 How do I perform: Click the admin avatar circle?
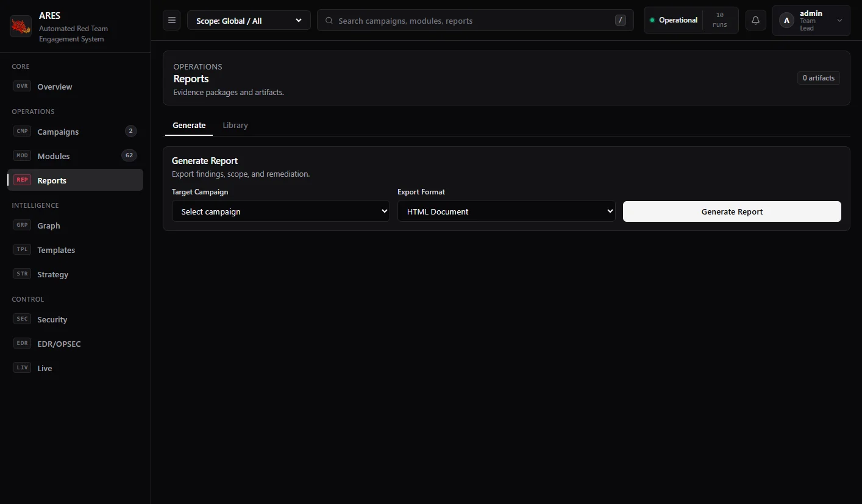click(786, 21)
